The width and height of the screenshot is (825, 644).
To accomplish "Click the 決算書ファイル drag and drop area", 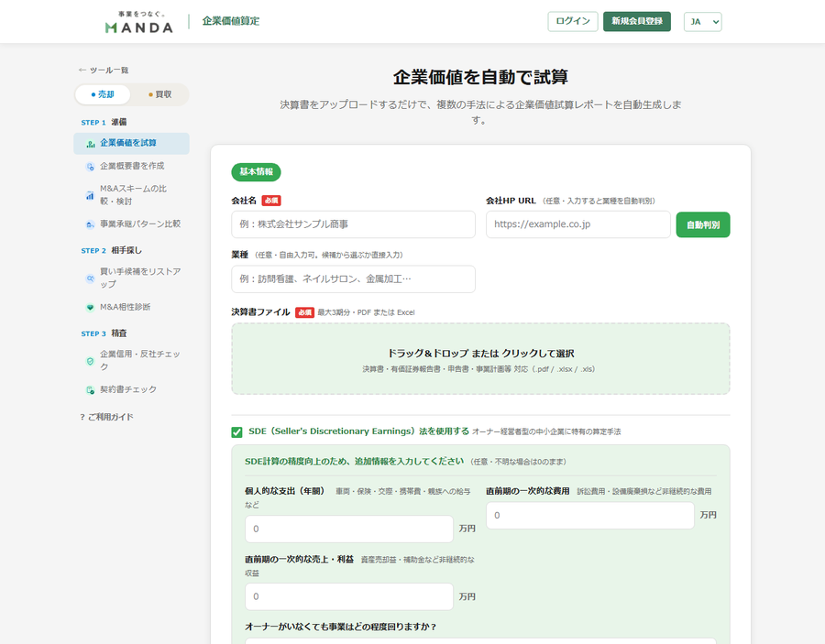I will pos(480,359).
